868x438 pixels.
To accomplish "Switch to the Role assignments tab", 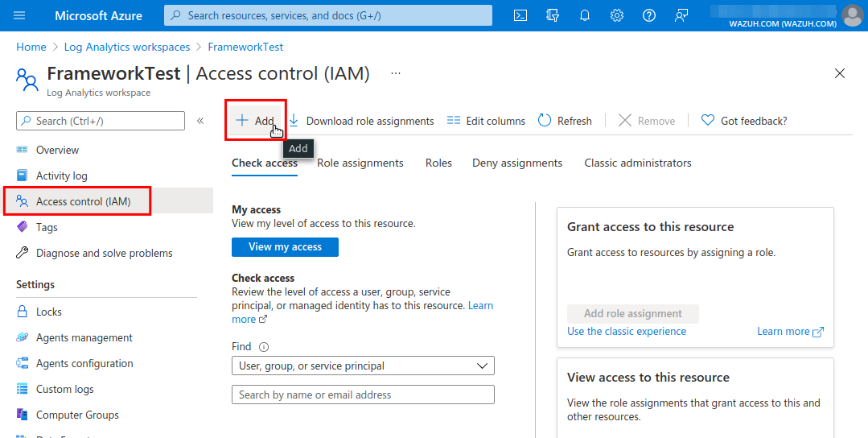I will pyautogui.click(x=360, y=163).
